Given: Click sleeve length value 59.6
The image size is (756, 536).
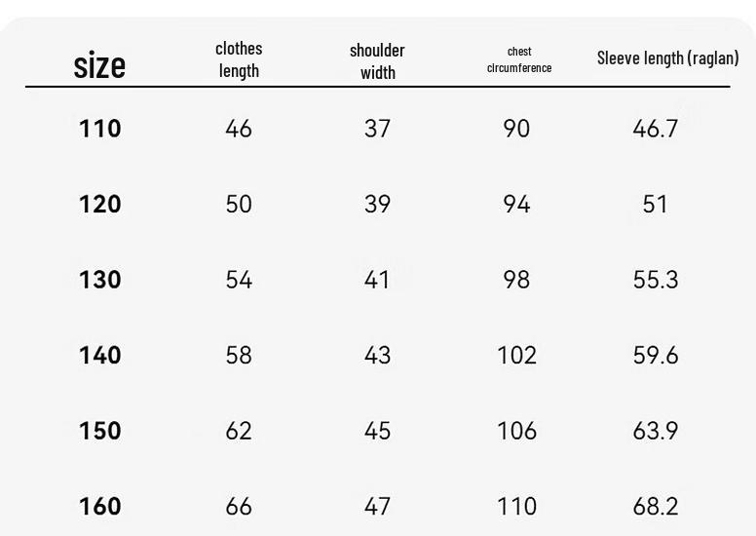Looking at the screenshot, I should 656,356.
